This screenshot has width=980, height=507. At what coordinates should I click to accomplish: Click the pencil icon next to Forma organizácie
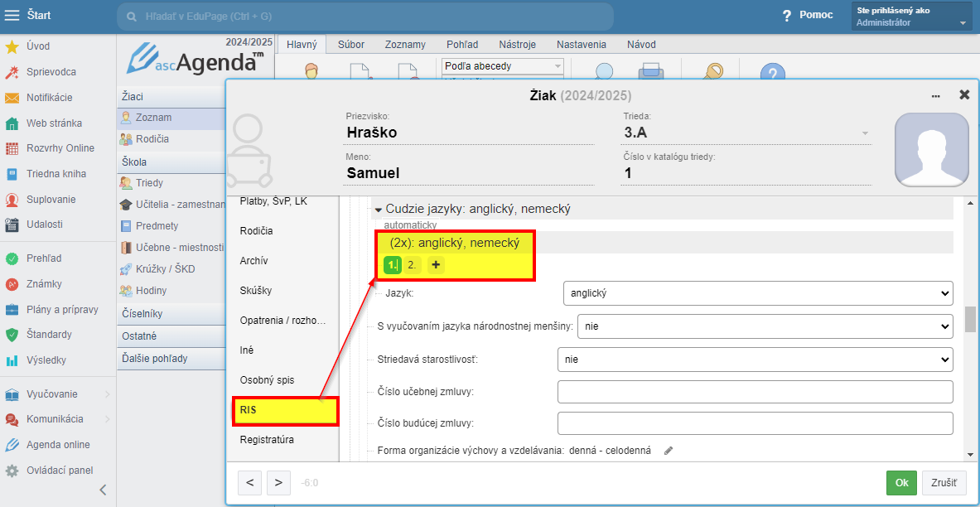tap(669, 451)
